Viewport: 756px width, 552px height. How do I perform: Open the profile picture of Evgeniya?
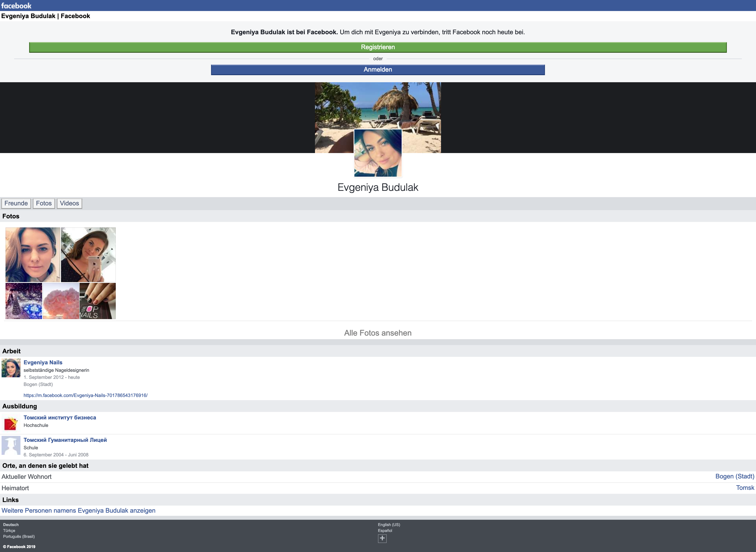[378, 153]
